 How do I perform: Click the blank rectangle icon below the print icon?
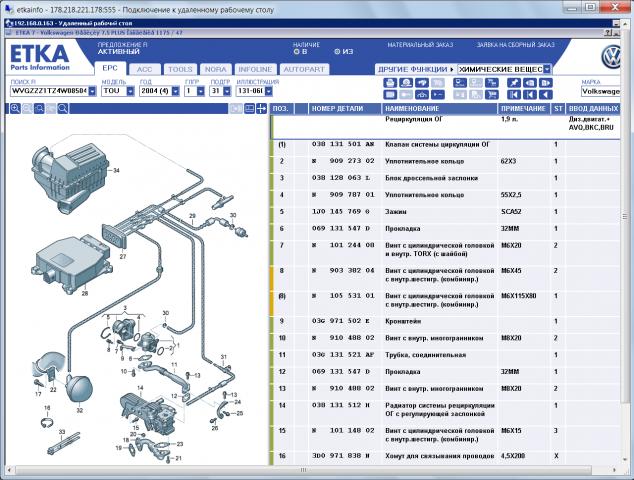click(x=390, y=95)
